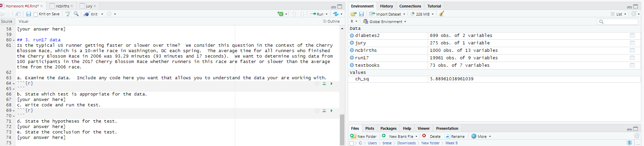This screenshot has height=146, width=644.
Task: Open Global Environment dropdown
Action: pyautogui.click(x=385, y=21)
